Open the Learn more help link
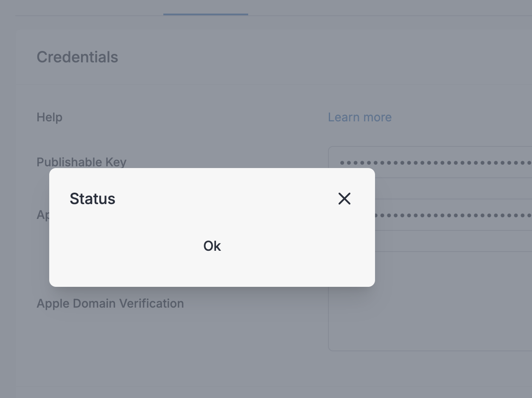 tap(360, 117)
